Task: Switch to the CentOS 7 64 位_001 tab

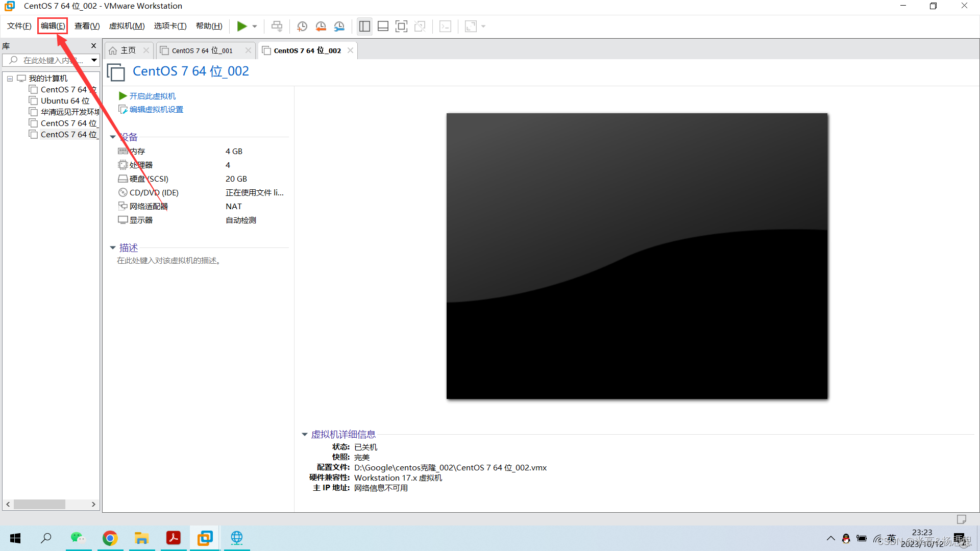Action: pyautogui.click(x=203, y=51)
